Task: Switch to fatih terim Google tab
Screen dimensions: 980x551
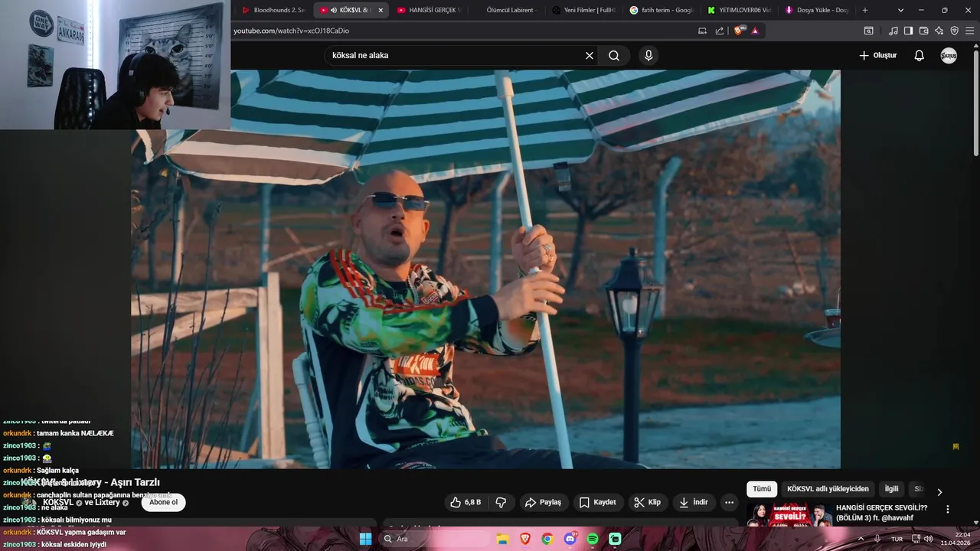Action: tap(662, 10)
